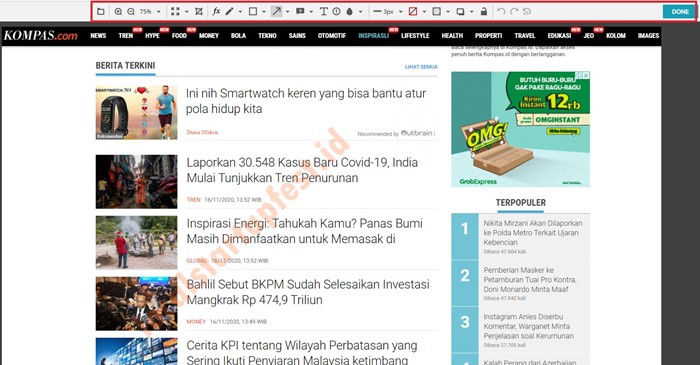Select the numbered step marker tool
Image resolution: width=700 pixels, height=365 pixels.
(337, 12)
